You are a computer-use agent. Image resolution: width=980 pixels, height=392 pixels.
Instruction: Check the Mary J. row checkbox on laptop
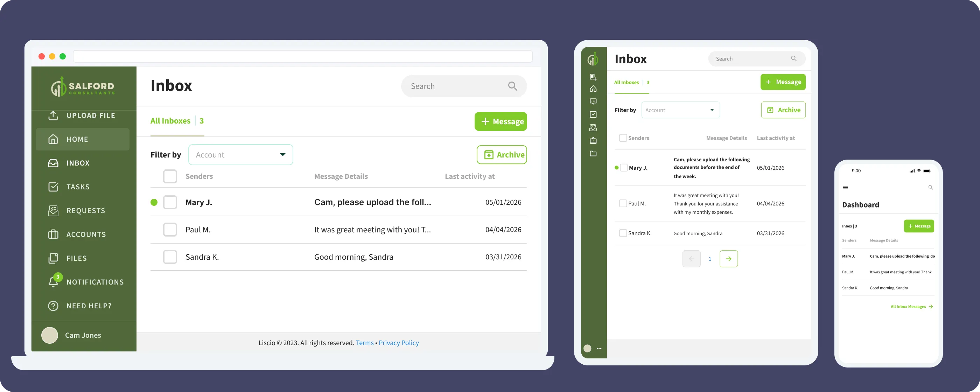click(170, 202)
